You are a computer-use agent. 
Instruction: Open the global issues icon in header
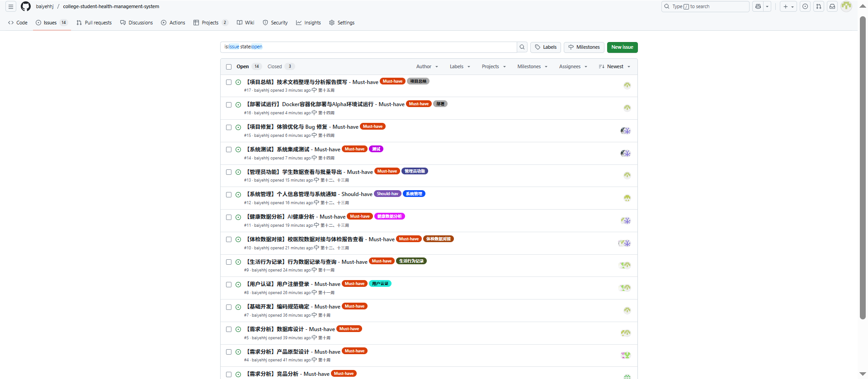click(x=805, y=7)
